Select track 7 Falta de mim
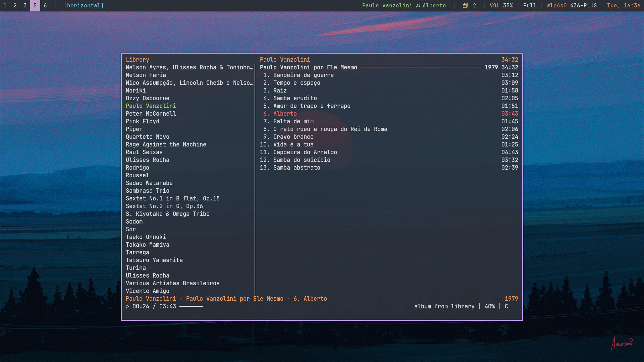The height and width of the screenshot is (362, 644). pos(389,121)
